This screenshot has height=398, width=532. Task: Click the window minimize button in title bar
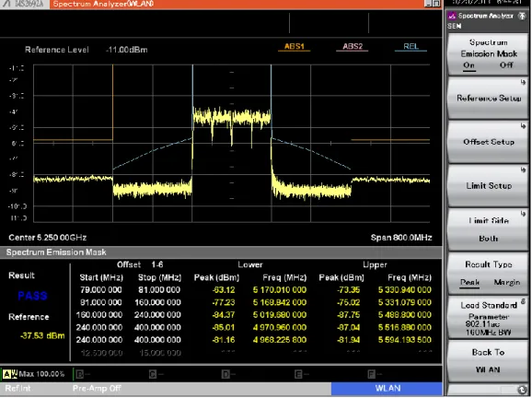point(429,4)
